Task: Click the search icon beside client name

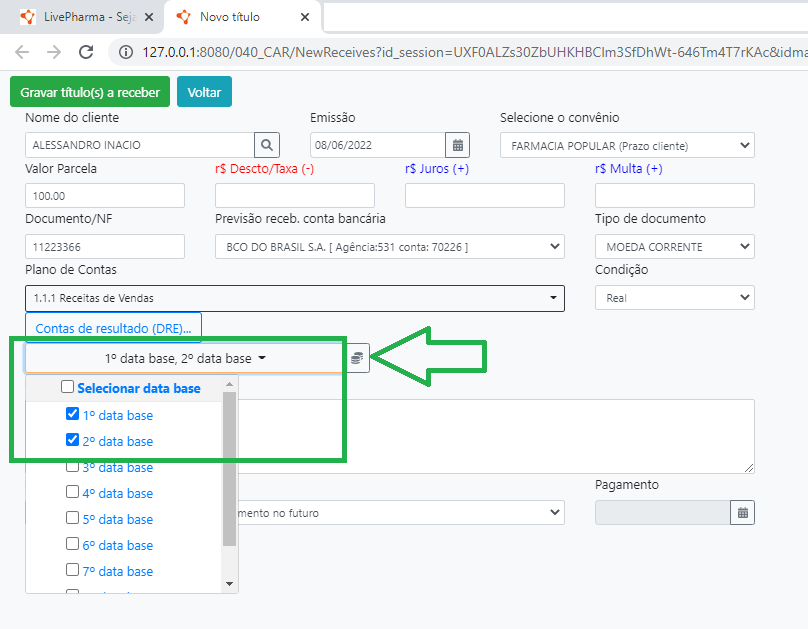Action: 267,145
